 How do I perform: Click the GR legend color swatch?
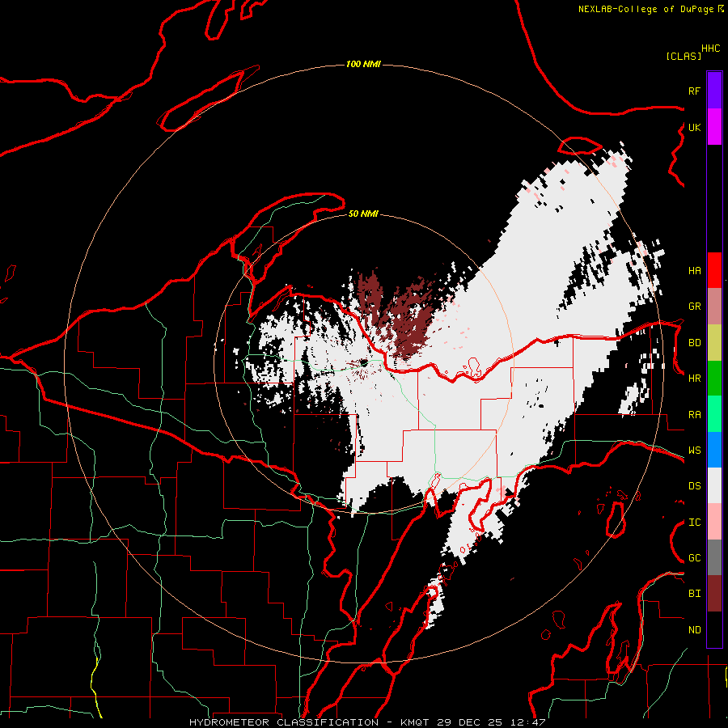point(714,307)
